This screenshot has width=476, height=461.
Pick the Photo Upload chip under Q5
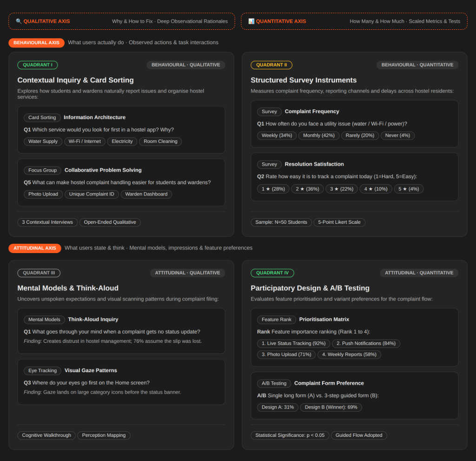tap(43, 194)
